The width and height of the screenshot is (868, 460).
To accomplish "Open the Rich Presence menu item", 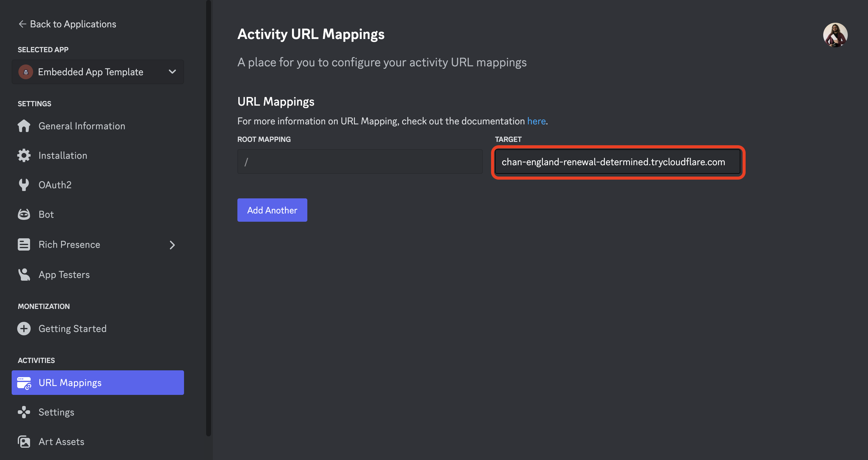I will [x=69, y=245].
